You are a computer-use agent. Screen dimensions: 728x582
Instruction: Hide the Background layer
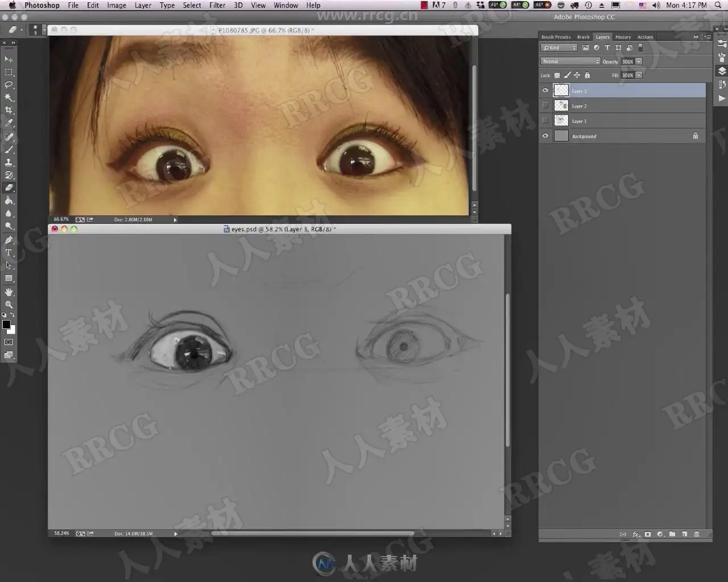click(x=545, y=136)
